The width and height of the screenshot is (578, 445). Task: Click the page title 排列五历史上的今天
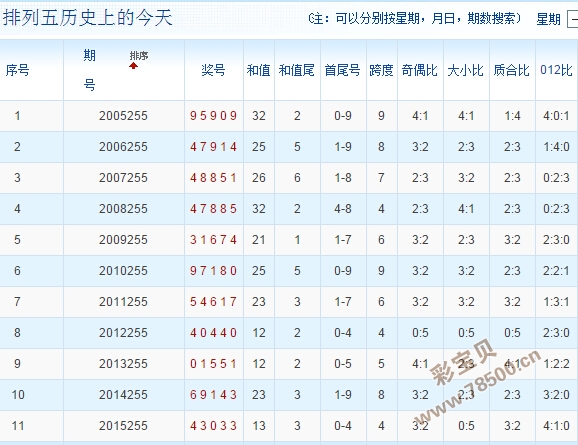click(88, 18)
